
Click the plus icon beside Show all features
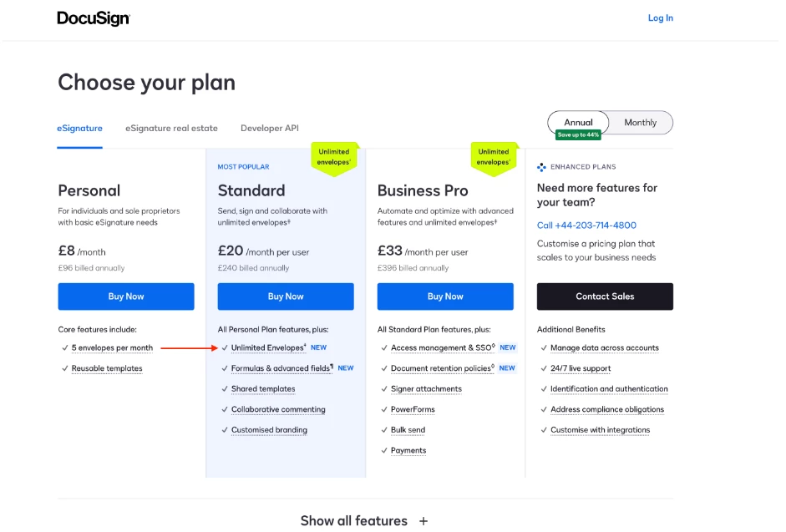(423, 521)
